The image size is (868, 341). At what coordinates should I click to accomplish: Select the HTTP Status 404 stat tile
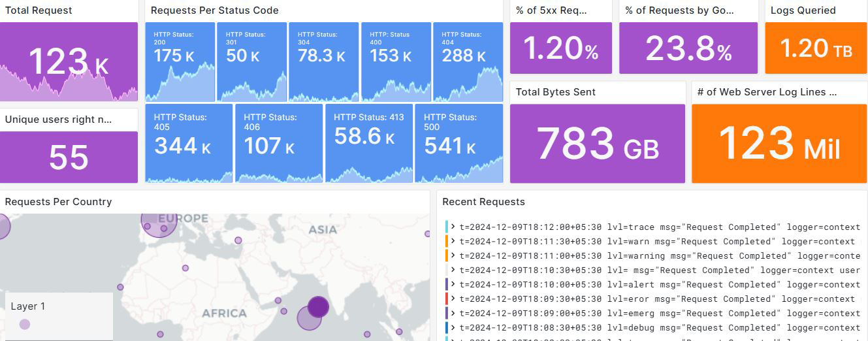tap(468, 61)
